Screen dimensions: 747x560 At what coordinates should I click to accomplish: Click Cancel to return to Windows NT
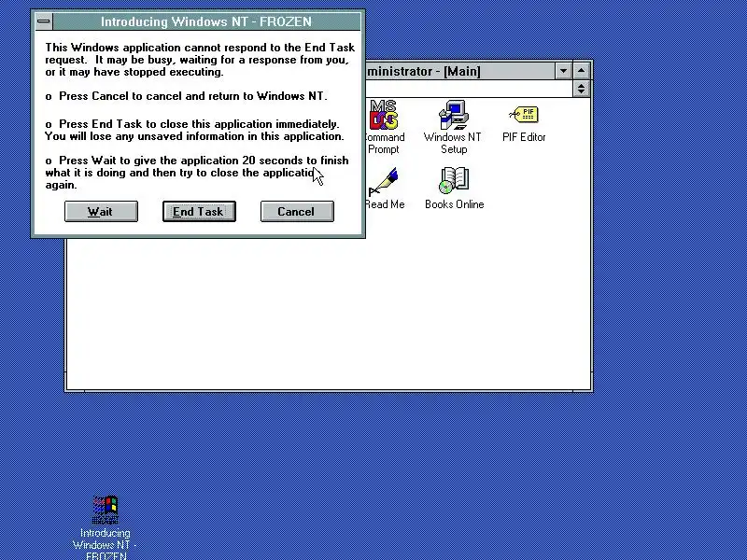297,212
